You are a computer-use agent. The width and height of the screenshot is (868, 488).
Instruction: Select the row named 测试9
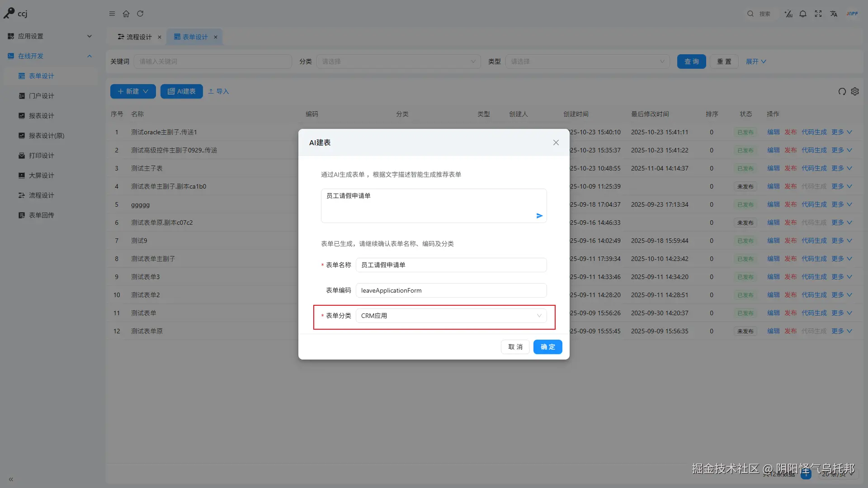484,241
